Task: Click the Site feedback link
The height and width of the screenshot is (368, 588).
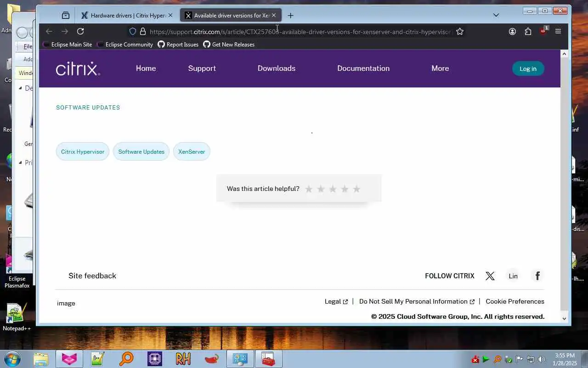Action: pos(92,276)
